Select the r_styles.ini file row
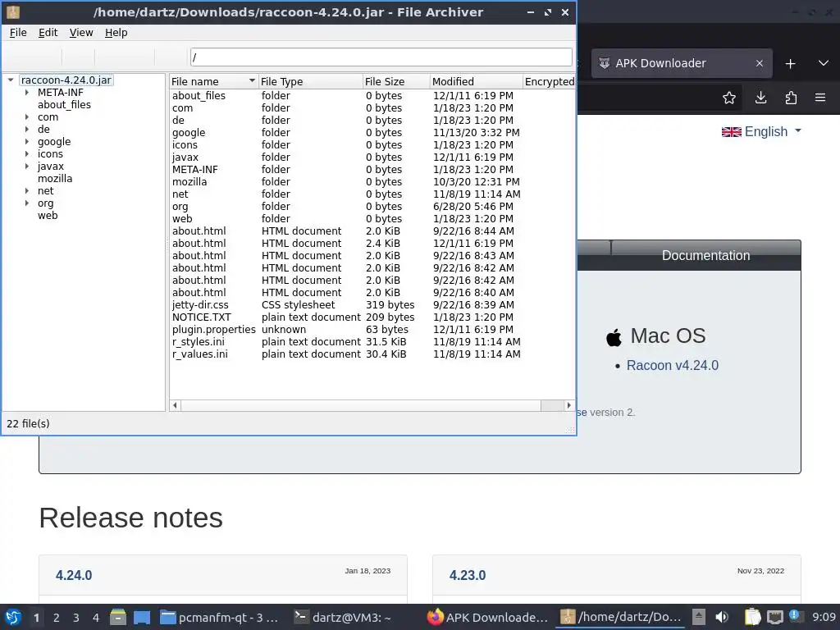The height and width of the screenshot is (630, 840). pos(372,342)
